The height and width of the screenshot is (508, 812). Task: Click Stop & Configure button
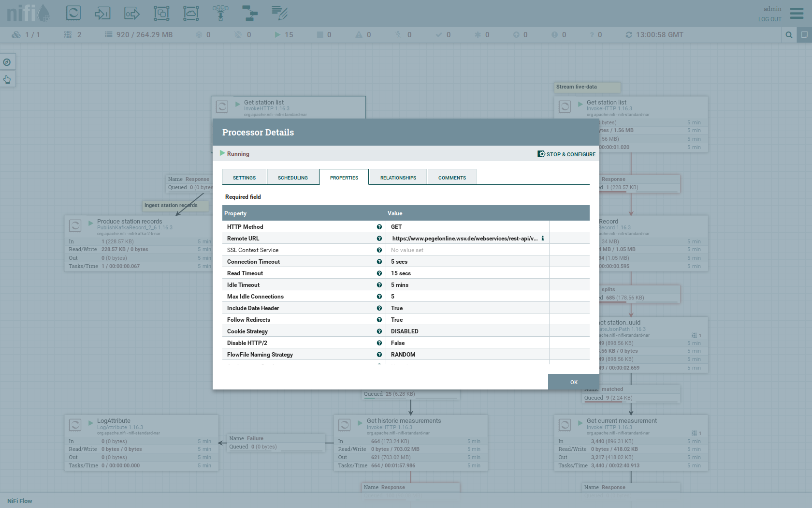566,154
